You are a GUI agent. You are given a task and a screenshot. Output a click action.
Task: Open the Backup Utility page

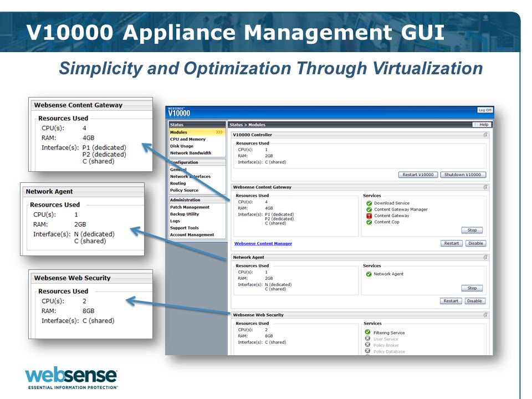tap(185, 214)
